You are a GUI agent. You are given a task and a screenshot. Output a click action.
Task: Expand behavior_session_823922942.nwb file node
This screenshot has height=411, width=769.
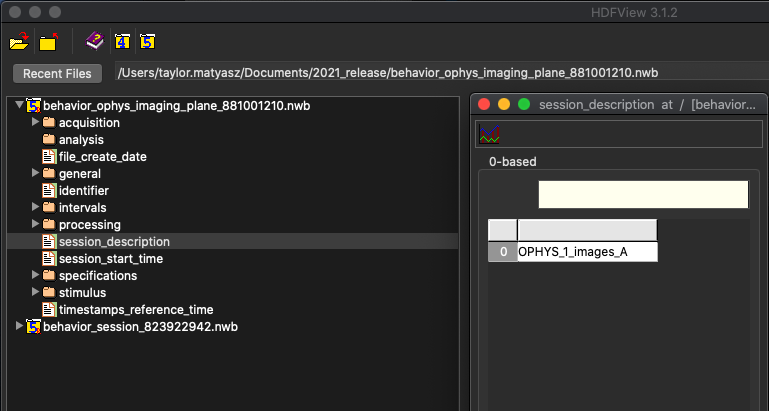19,326
